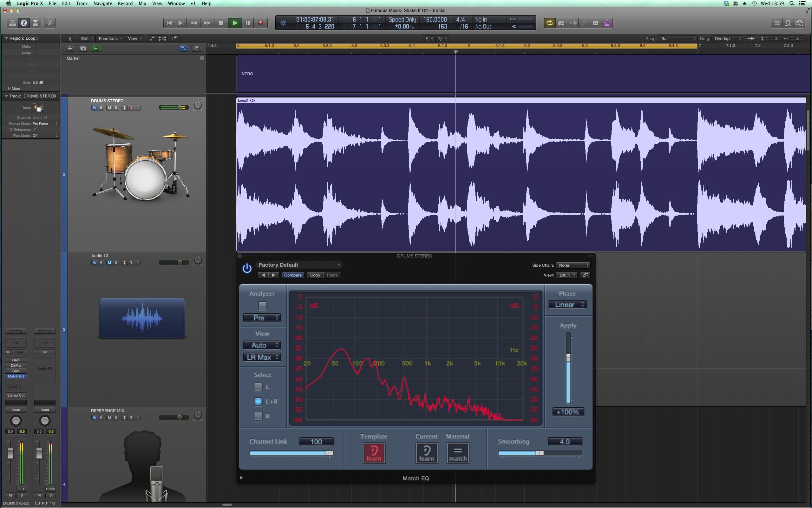Toggle the Q-Reference checkbox
This screenshot has width=812, height=508.
coord(35,129)
